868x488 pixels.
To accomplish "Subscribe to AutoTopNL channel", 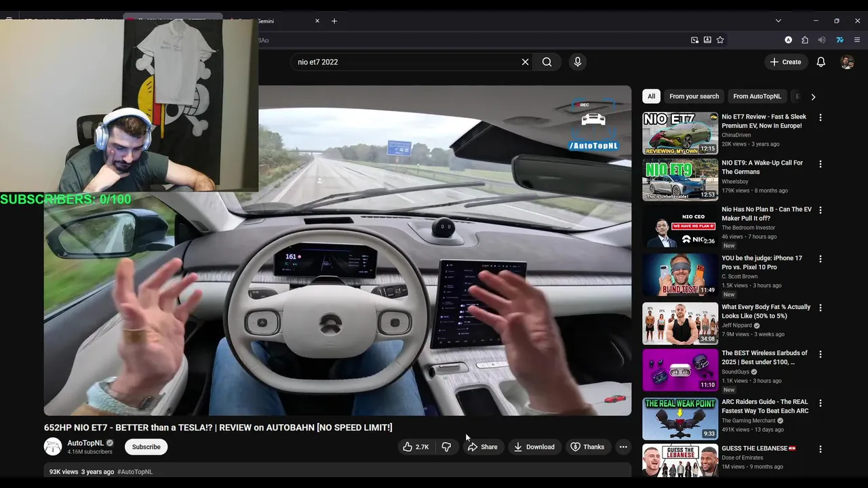I will [146, 447].
